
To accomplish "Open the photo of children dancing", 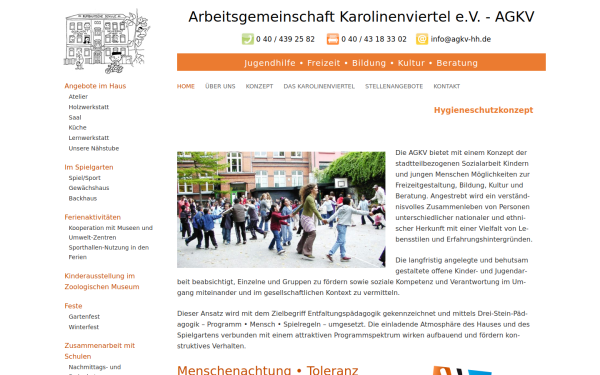I will pos(281,209).
